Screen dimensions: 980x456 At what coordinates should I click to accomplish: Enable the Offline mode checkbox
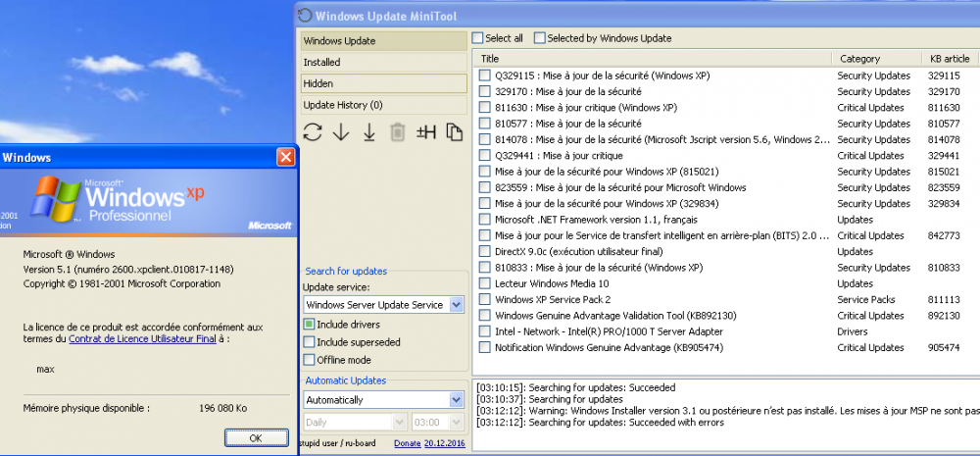(309, 360)
